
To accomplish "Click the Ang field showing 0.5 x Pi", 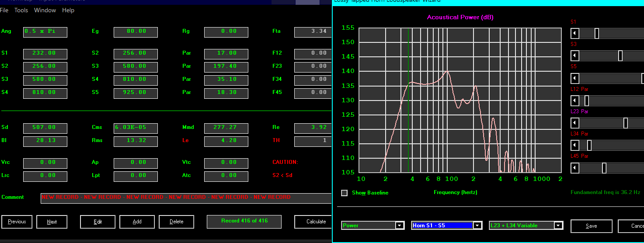I will point(45,32).
